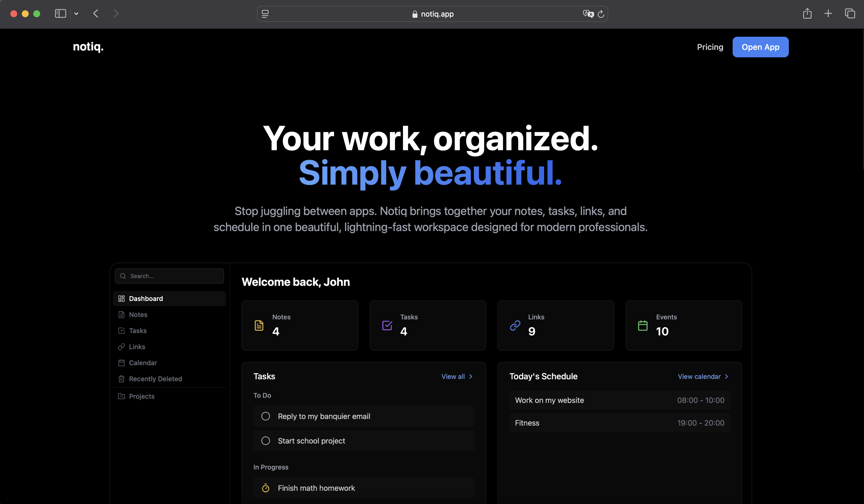Click the blue Links chain icon
864x504 pixels.
point(515,325)
